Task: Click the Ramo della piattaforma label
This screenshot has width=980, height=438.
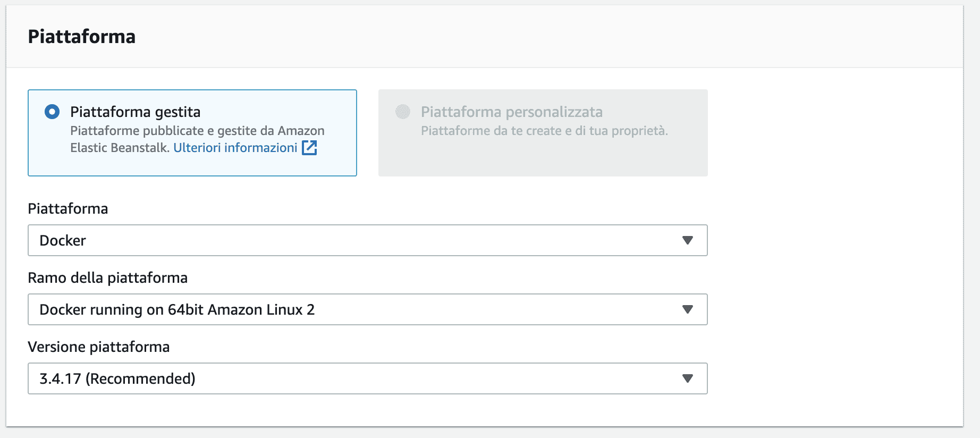Action: (108, 277)
